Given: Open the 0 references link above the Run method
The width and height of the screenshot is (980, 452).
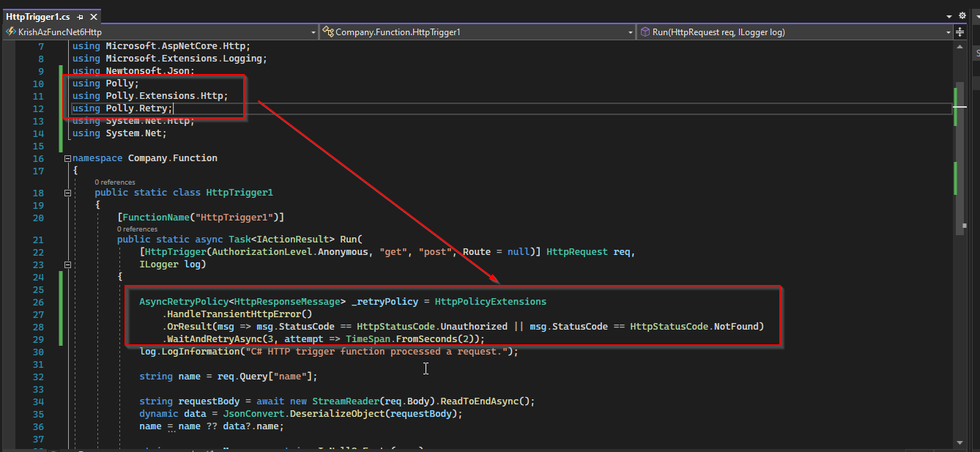Looking at the screenshot, I should tap(138, 229).
